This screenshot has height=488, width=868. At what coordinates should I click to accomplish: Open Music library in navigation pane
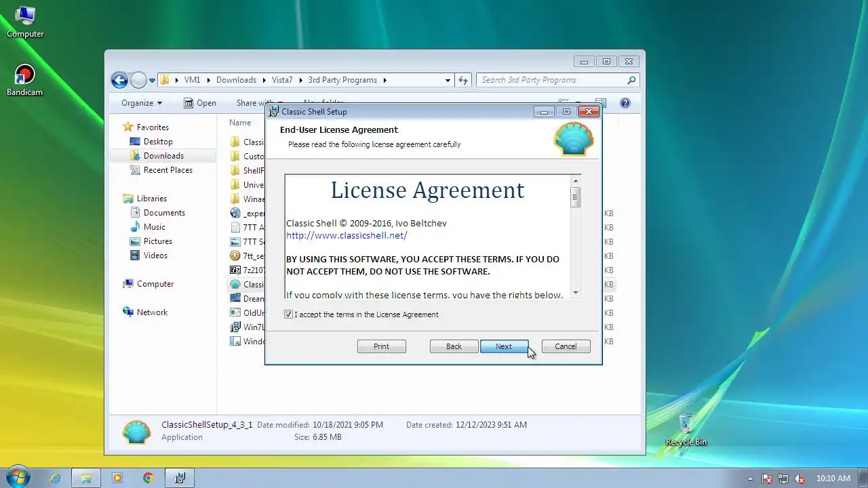(154, 227)
